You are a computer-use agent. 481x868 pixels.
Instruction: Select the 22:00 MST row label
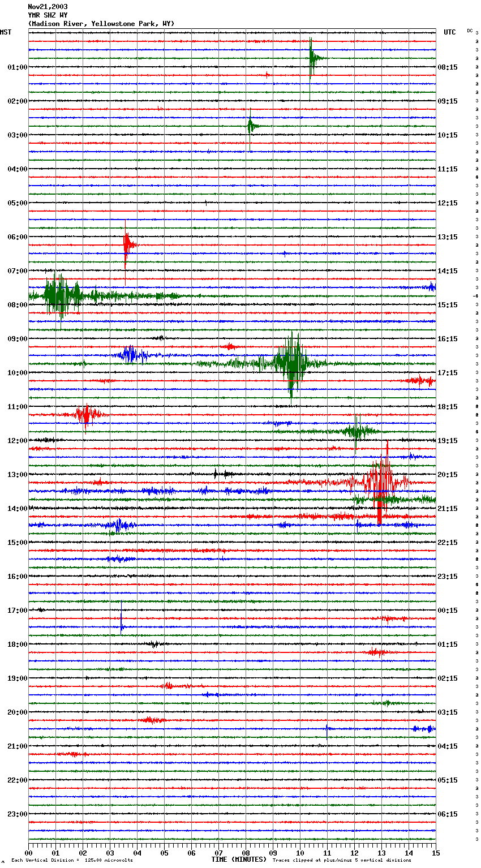pos(18,780)
